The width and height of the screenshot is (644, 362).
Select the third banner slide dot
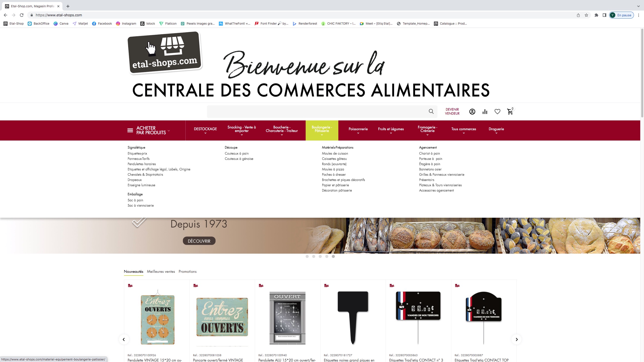[x=320, y=256]
